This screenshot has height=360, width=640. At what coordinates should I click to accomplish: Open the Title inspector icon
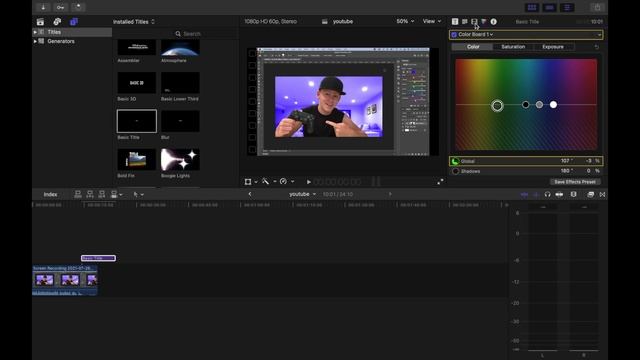coord(455,21)
